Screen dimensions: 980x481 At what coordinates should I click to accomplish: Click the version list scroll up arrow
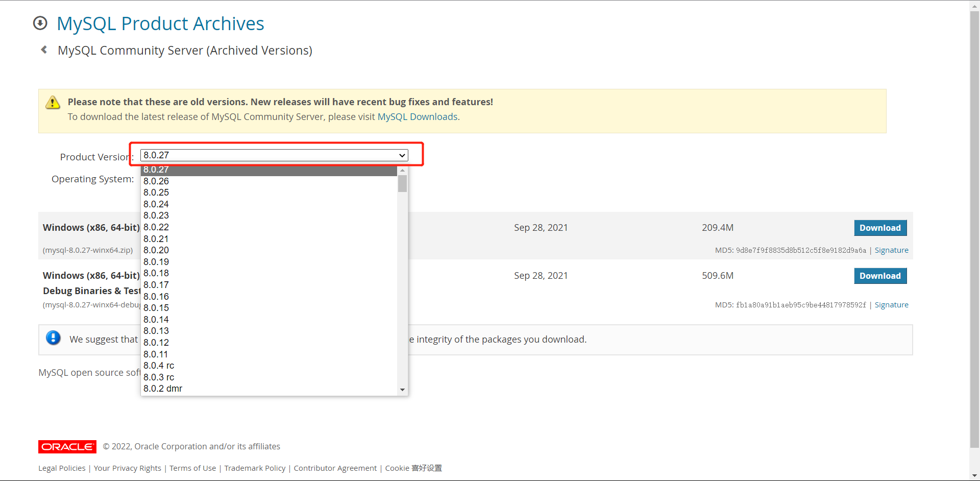(402, 170)
